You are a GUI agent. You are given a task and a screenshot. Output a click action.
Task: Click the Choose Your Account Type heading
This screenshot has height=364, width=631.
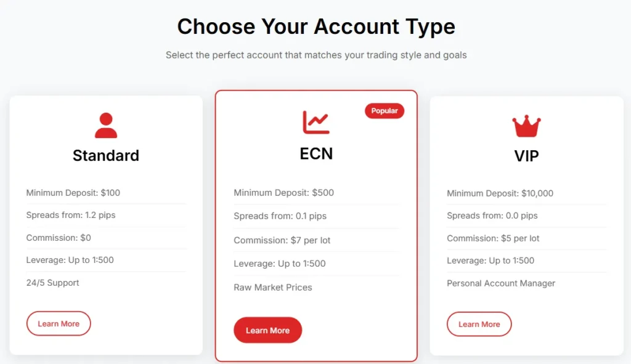tap(316, 26)
